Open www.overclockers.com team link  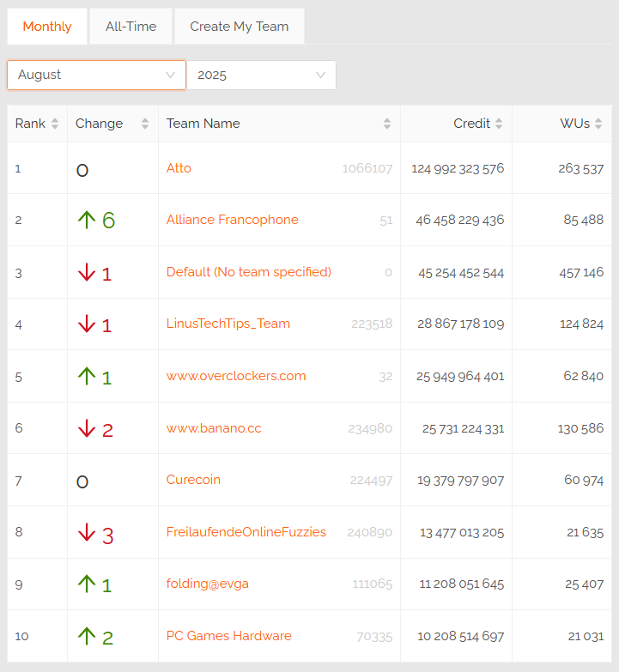(x=236, y=376)
